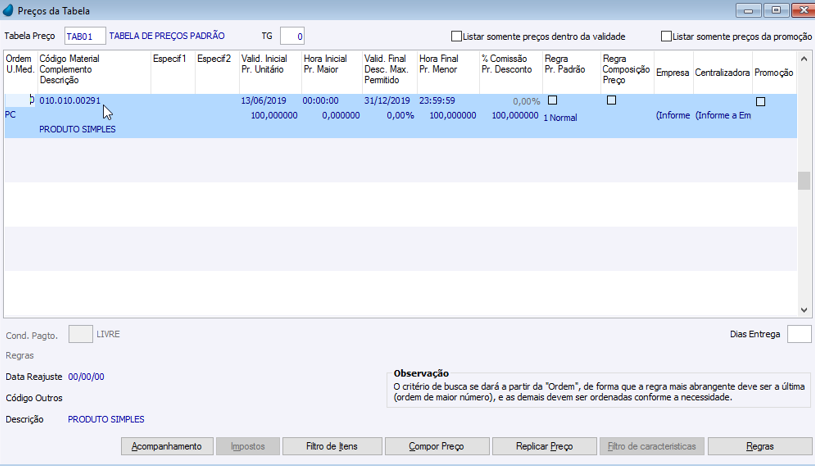This screenshot has height=466, width=815.
Task: Check Listar somente preços da promoção
Action: tap(666, 36)
